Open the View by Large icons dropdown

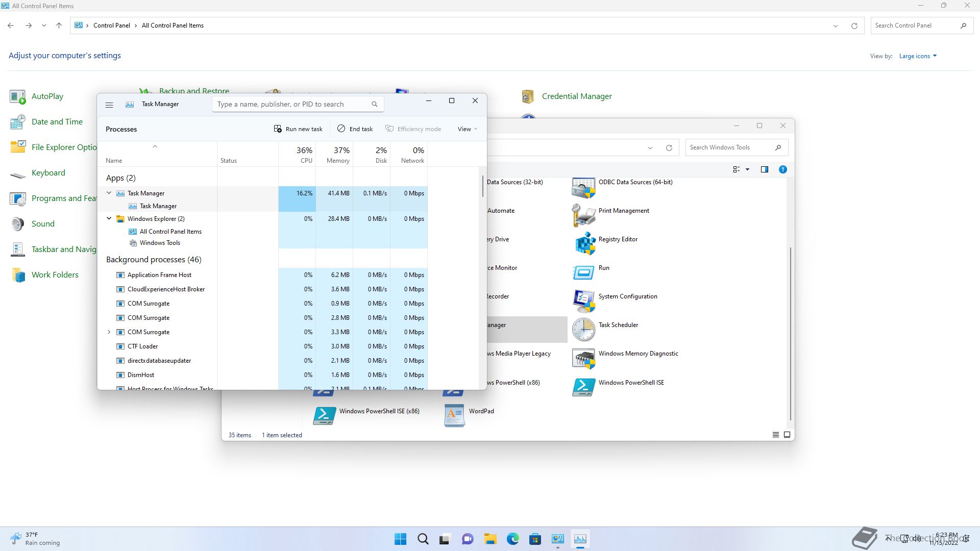[918, 56]
